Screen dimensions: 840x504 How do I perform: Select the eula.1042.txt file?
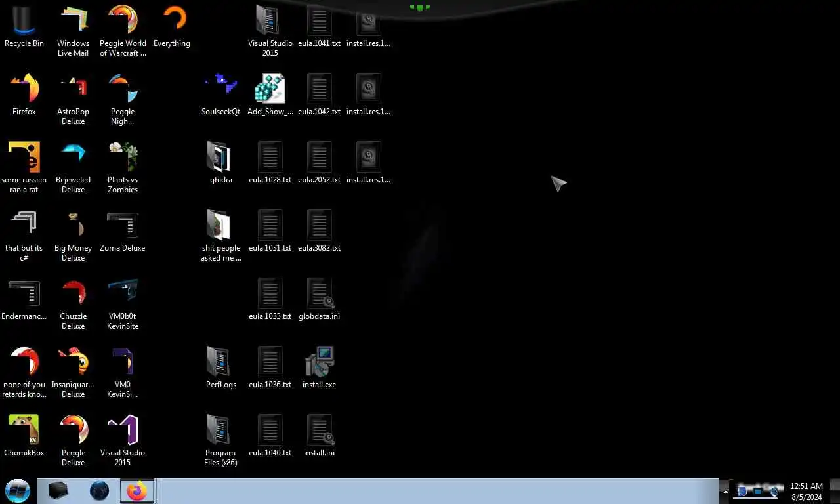[320, 95]
